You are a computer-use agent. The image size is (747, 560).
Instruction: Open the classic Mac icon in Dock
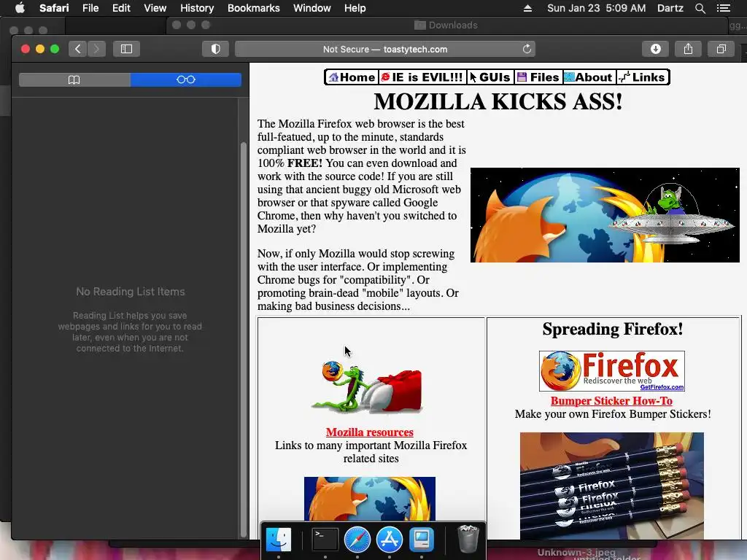click(x=422, y=540)
